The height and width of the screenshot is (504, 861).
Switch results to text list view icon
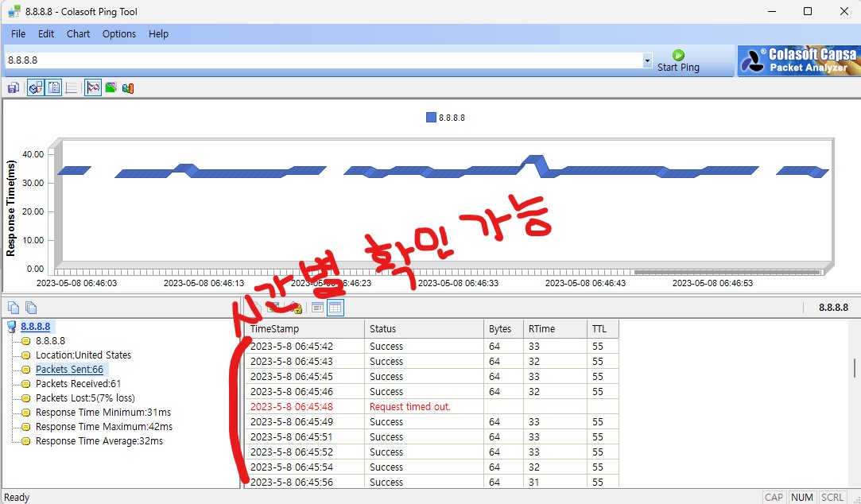coord(317,308)
